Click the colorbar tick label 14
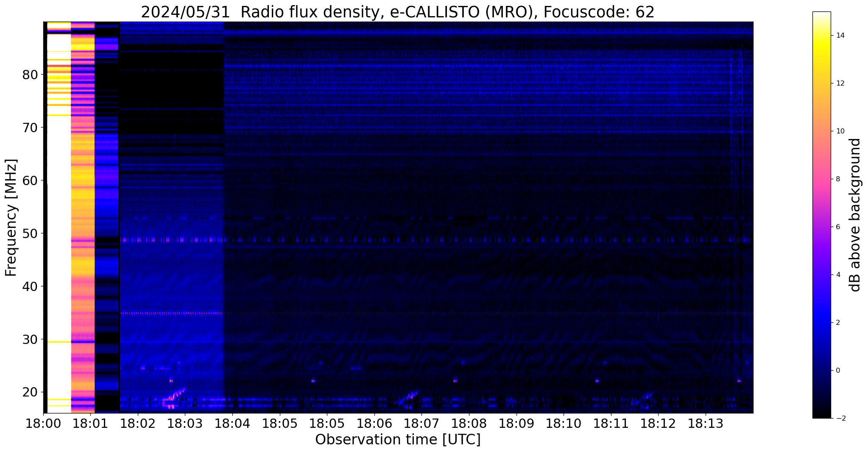This screenshot has width=868, height=452. 840,36
